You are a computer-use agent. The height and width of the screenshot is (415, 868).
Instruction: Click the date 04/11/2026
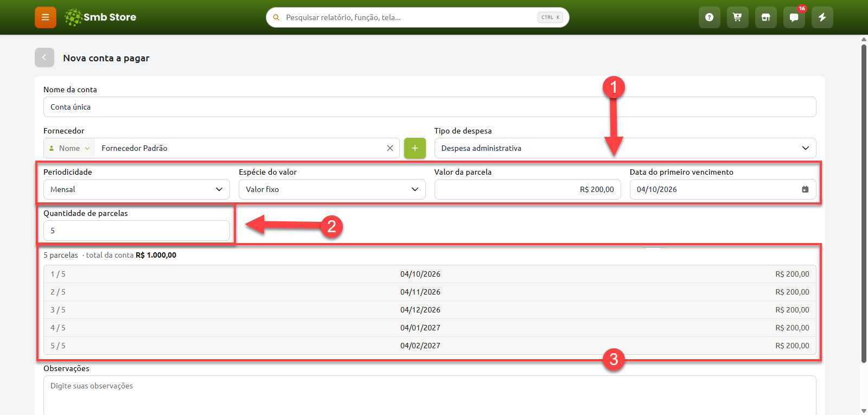[x=420, y=292]
